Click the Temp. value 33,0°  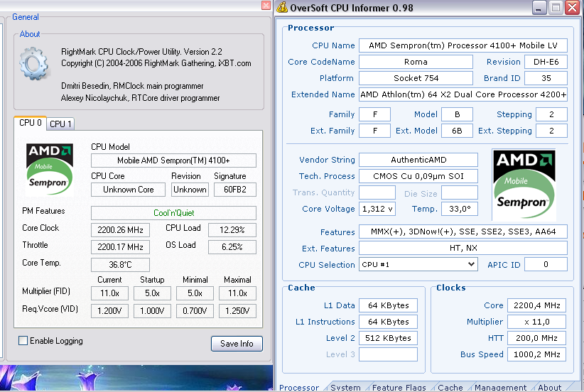coord(460,209)
